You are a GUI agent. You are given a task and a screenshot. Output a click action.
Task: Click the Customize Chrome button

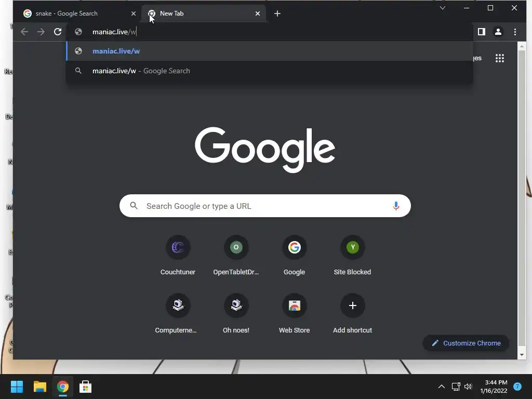coord(466,343)
